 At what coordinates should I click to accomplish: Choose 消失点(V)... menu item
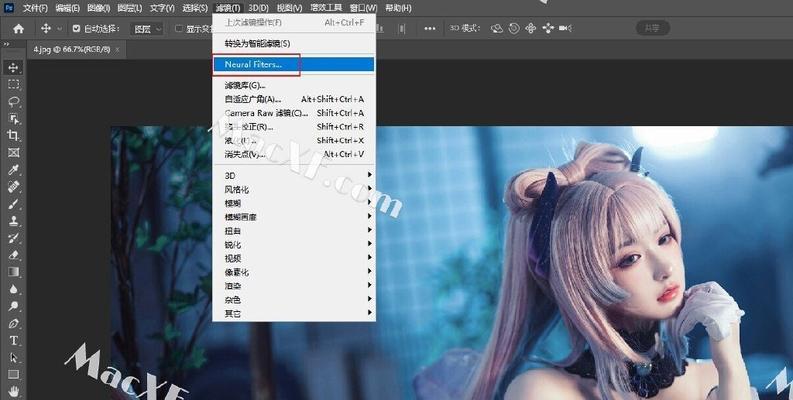click(294, 154)
